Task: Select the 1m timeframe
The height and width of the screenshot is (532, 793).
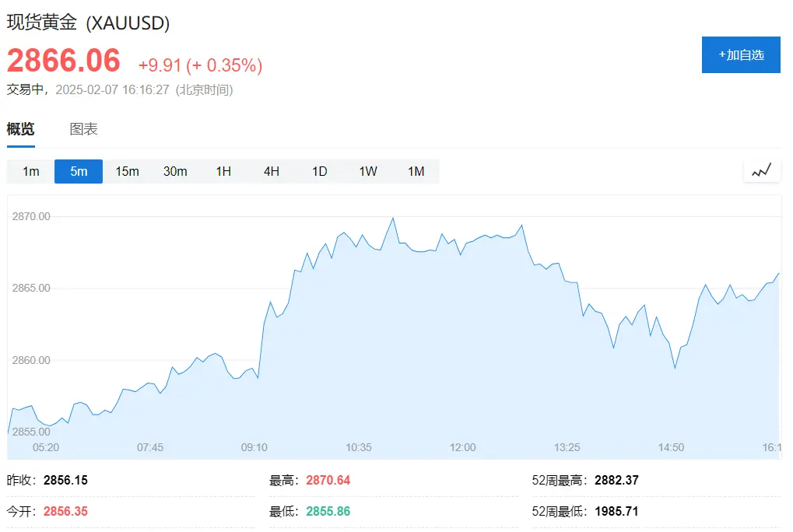Action: click(x=31, y=171)
